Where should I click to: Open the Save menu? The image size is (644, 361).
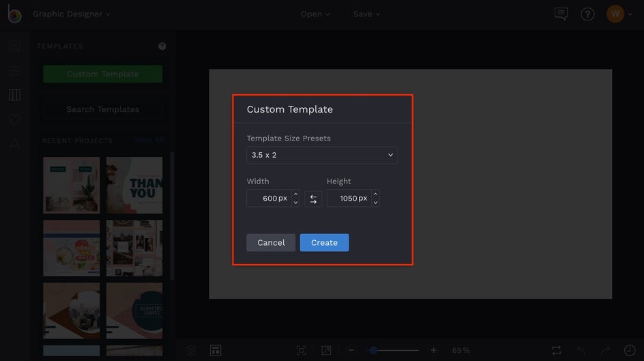coord(366,14)
